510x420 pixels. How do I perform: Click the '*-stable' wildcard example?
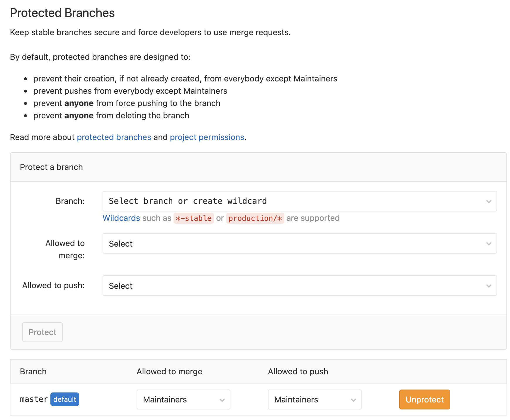click(193, 218)
